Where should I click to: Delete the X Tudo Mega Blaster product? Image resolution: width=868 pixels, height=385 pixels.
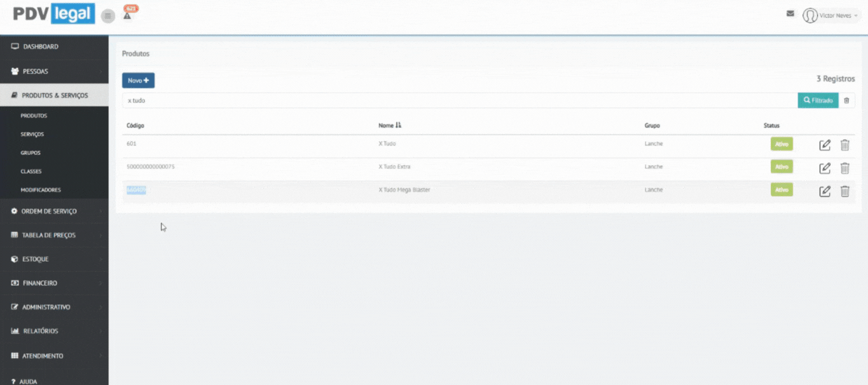coord(844,191)
